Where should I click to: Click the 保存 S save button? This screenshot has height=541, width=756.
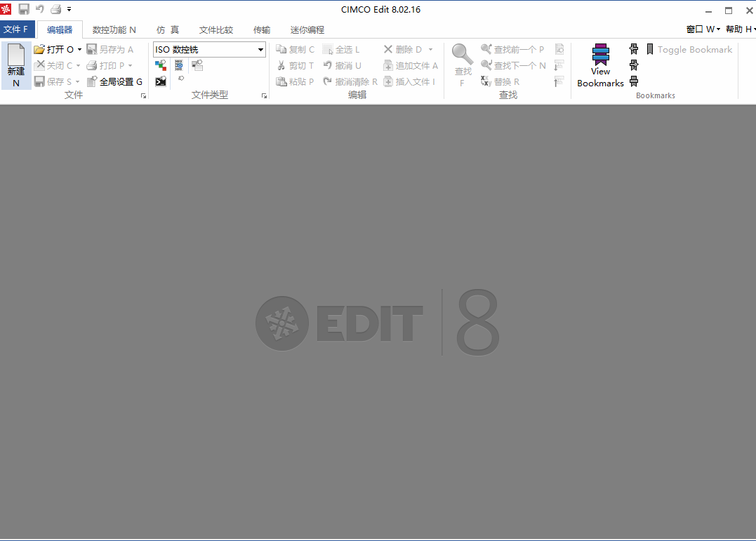click(x=53, y=81)
